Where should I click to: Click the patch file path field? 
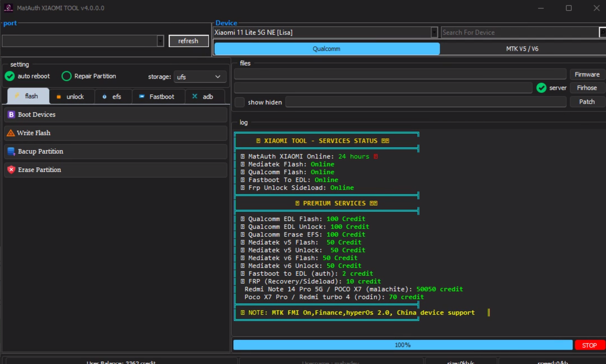pyautogui.click(x=426, y=102)
